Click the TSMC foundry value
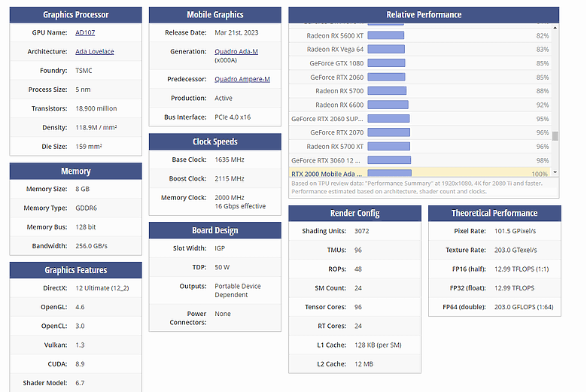 tap(84, 71)
